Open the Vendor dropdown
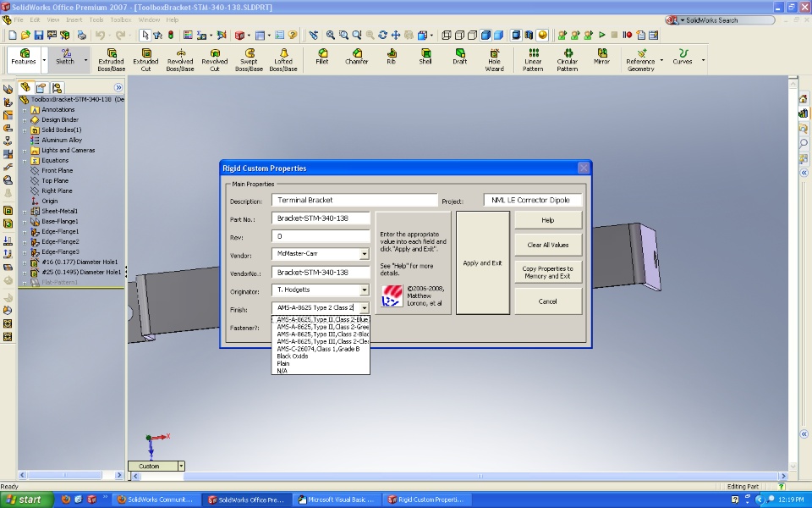Image resolution: width=812 pixels, height=508 pixels. (x=364, y=254)
